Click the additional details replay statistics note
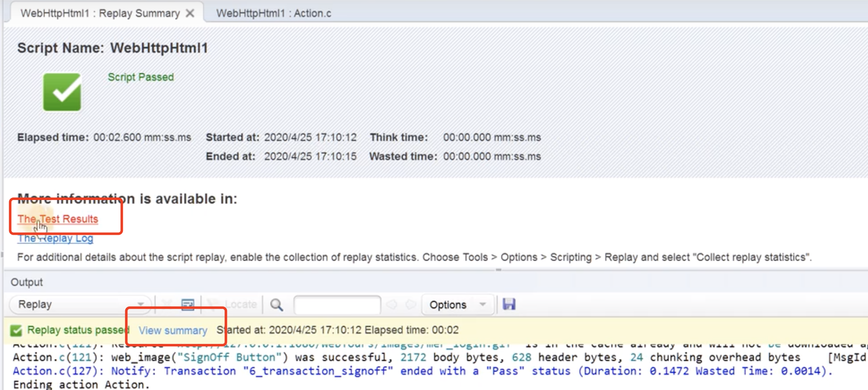 (414, 257)
